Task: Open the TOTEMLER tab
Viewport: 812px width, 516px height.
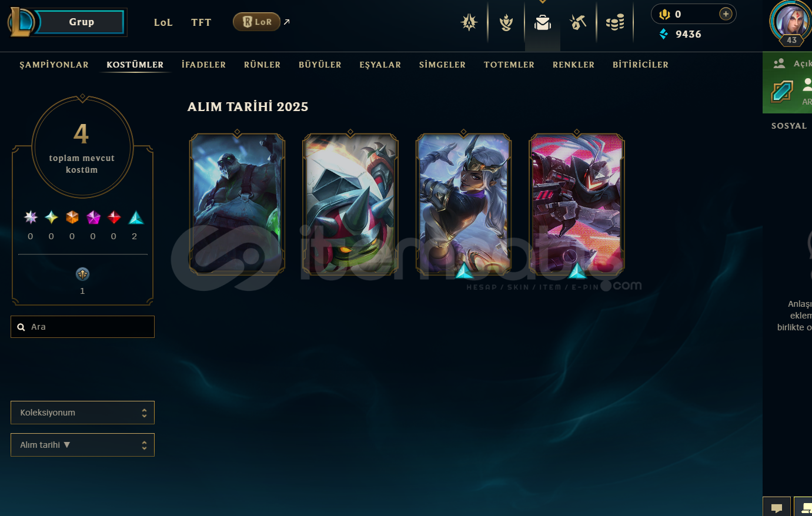Action: tap(509, 65)
